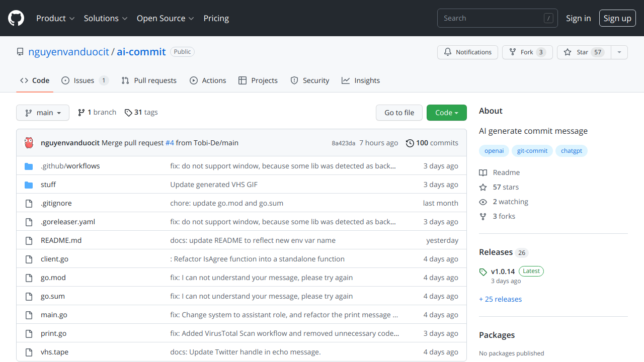Click the slash shortcut icon in search box
The height and width of the screenshot is (362, 644).
pos(548,18)
